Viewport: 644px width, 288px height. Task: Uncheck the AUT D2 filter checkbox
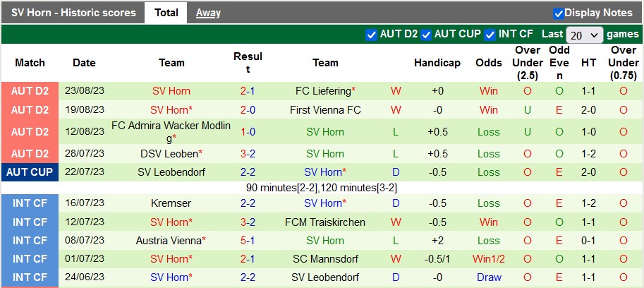(372, 34)
